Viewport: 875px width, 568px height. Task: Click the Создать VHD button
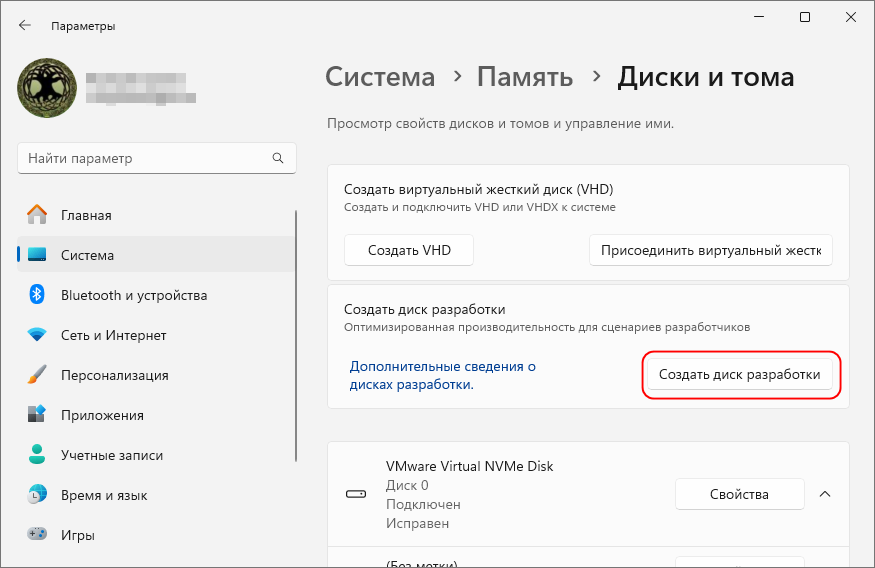tap(409, 250)
